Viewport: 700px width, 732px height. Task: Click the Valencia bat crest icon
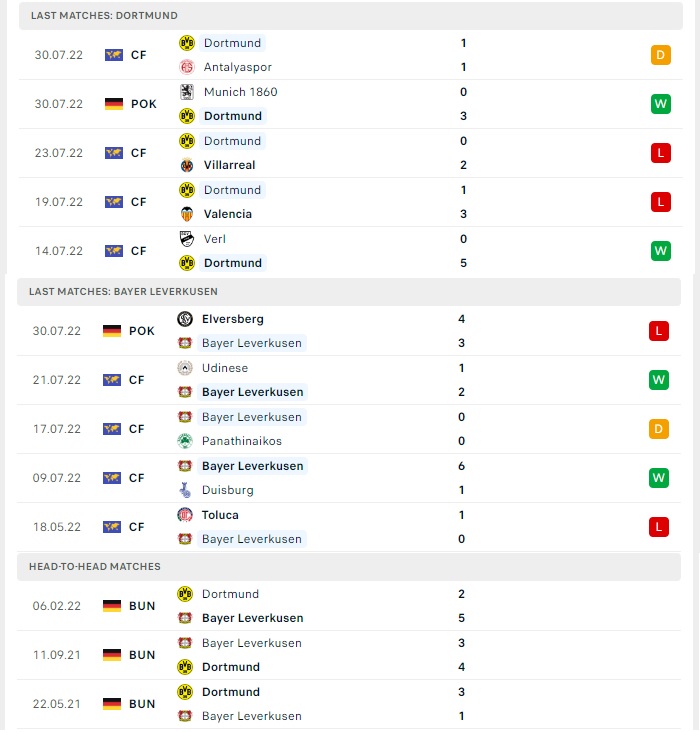(187, 214)
